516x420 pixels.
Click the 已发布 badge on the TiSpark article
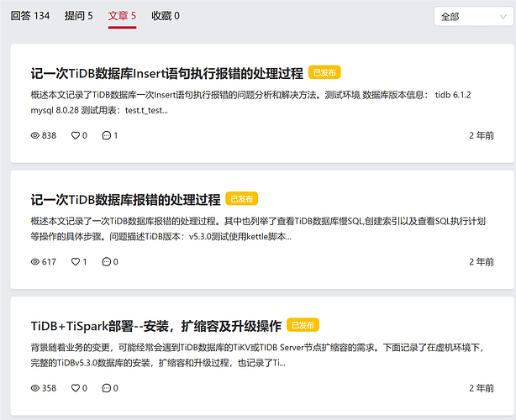point(303,325)
